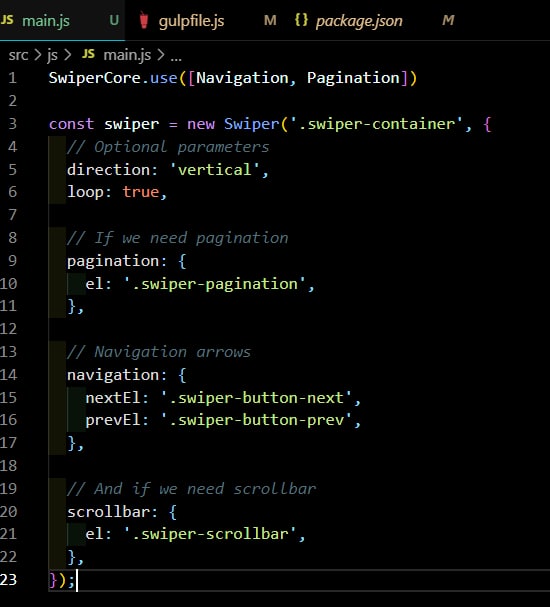Click the Pagination argument on line 1
Viewport: 550px width, 607px height.
tap(353, 78)
